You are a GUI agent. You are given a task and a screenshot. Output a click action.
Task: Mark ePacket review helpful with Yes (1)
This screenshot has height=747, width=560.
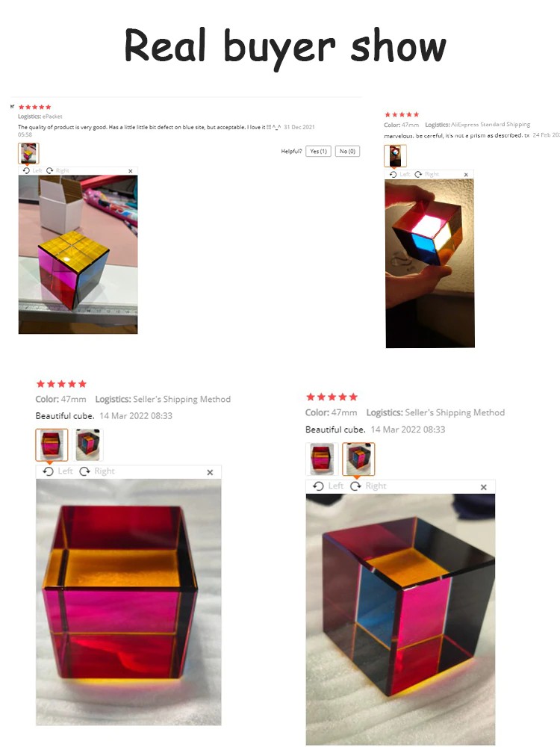coord(318,151)
